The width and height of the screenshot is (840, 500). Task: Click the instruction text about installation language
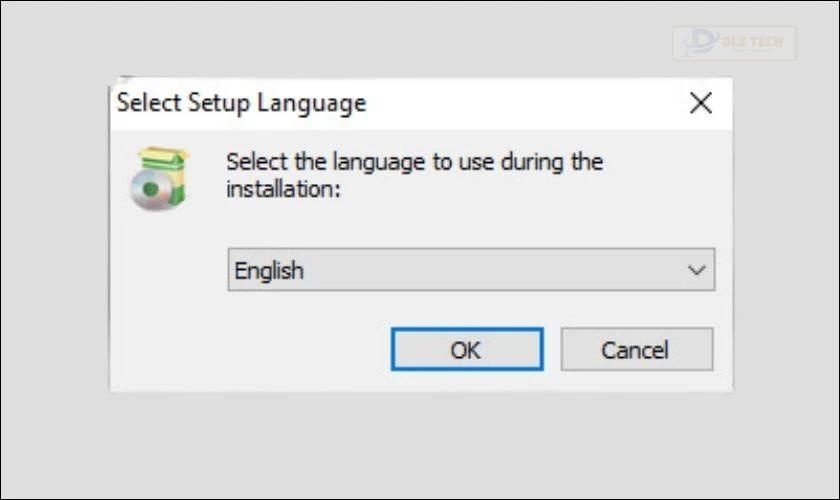pyautogui.click(x=414, y=175)
